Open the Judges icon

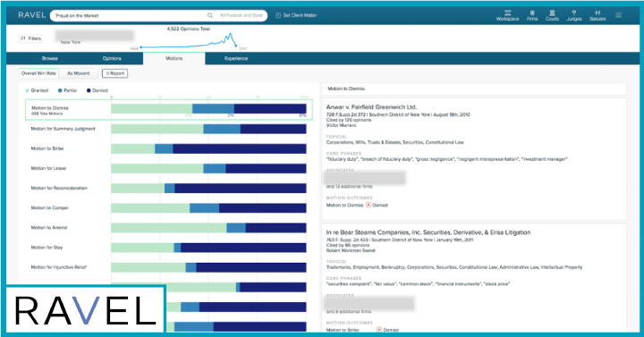(x=573, y=13)
